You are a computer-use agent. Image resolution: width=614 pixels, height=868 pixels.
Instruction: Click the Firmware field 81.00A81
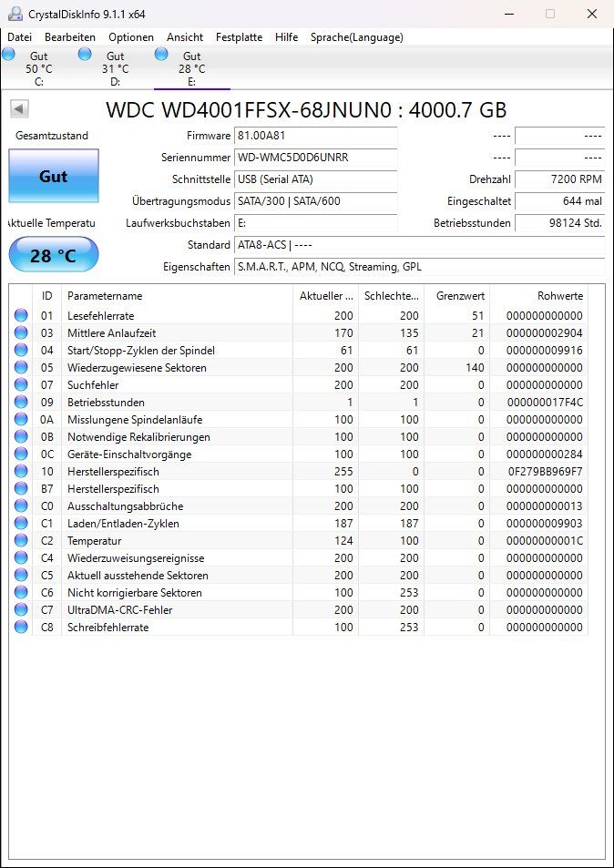pyautogui.click(x=315, y=136)
